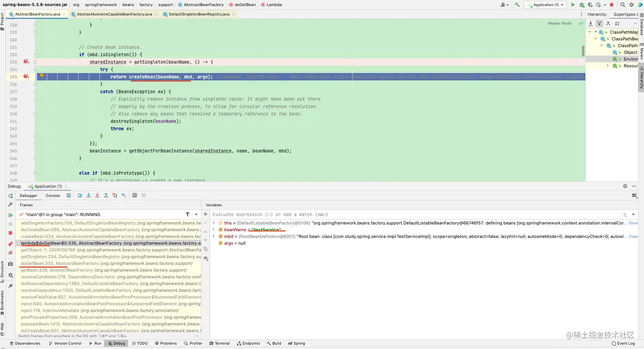
Task: Show layout options in the debugger toolbar
Action: [x=634, y=195]
